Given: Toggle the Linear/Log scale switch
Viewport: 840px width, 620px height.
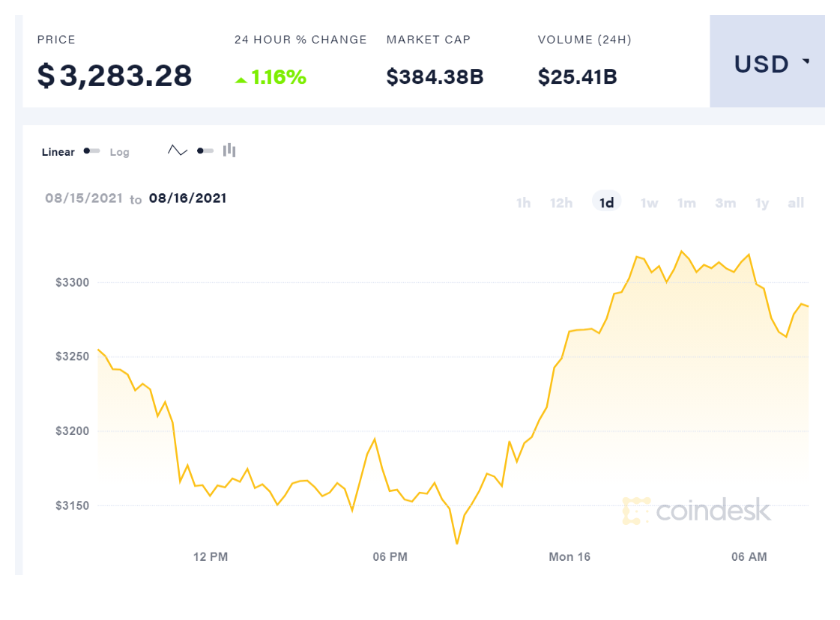Looking at the screenshot, I should (92, 151).
